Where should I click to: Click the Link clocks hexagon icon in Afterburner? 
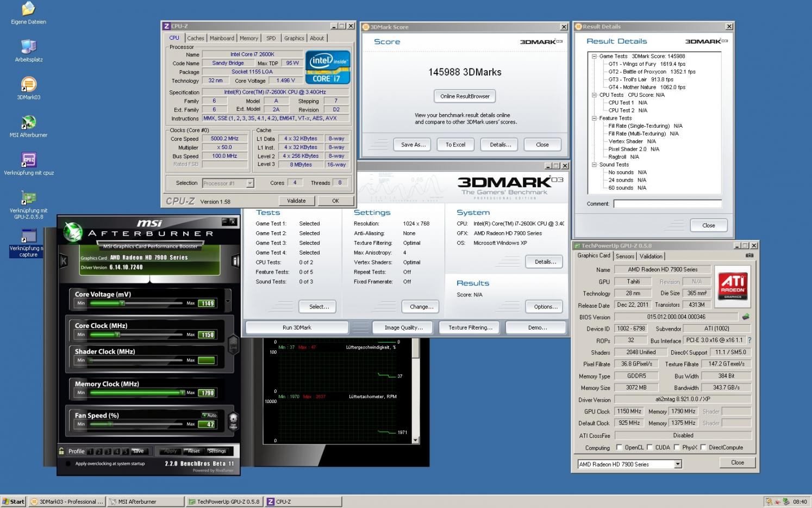pyautogui.click(x=233, y=345)
